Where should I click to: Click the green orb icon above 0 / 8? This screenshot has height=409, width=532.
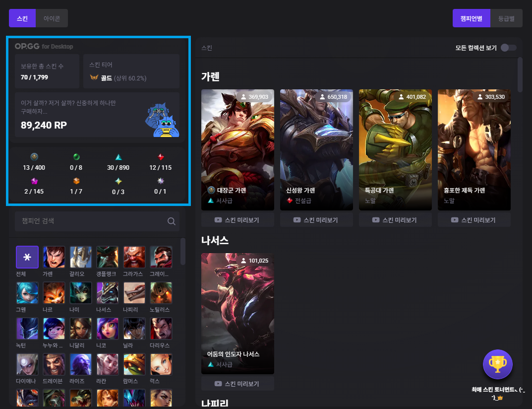click(x=76, y=157)
